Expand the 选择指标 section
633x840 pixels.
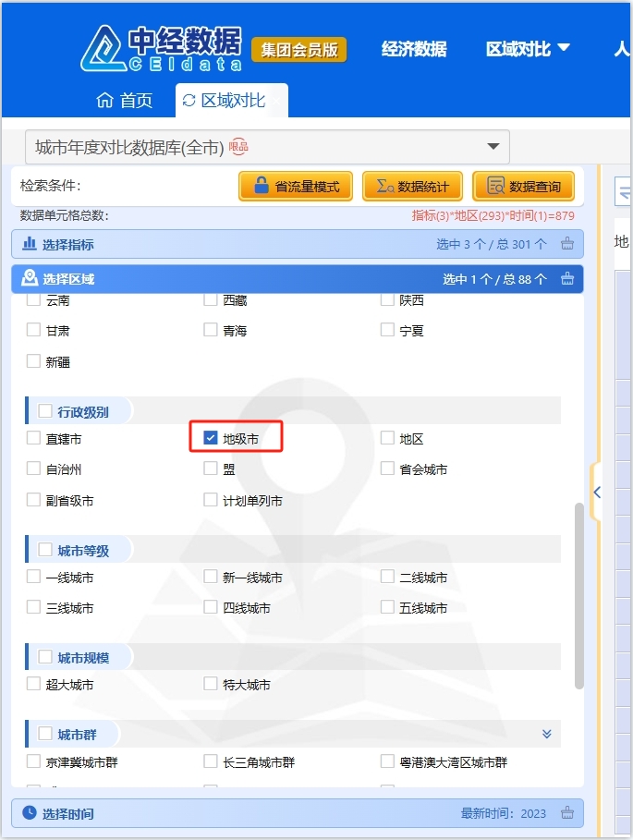(x=298, y=244)
